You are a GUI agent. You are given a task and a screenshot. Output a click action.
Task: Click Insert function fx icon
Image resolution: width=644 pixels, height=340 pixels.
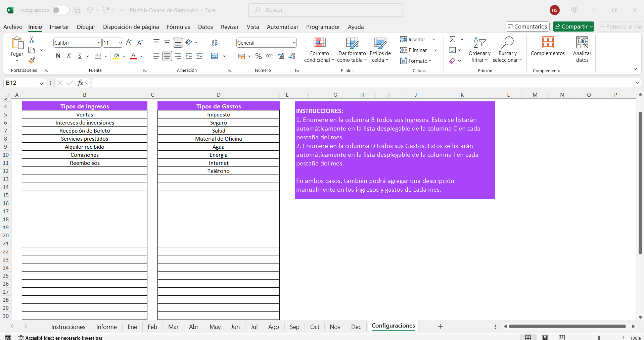point(80,83)
